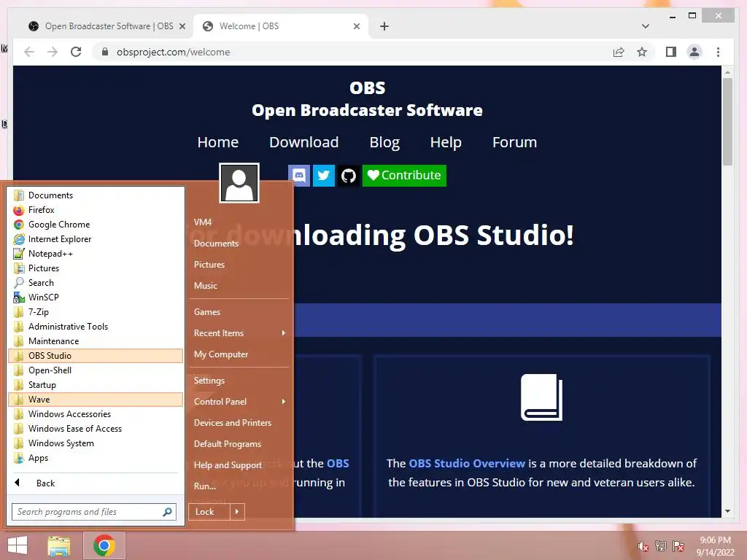This screenshot has width=747, height=560.
Task: Close the Open Broadcaster Software tab
Action: 182,26
